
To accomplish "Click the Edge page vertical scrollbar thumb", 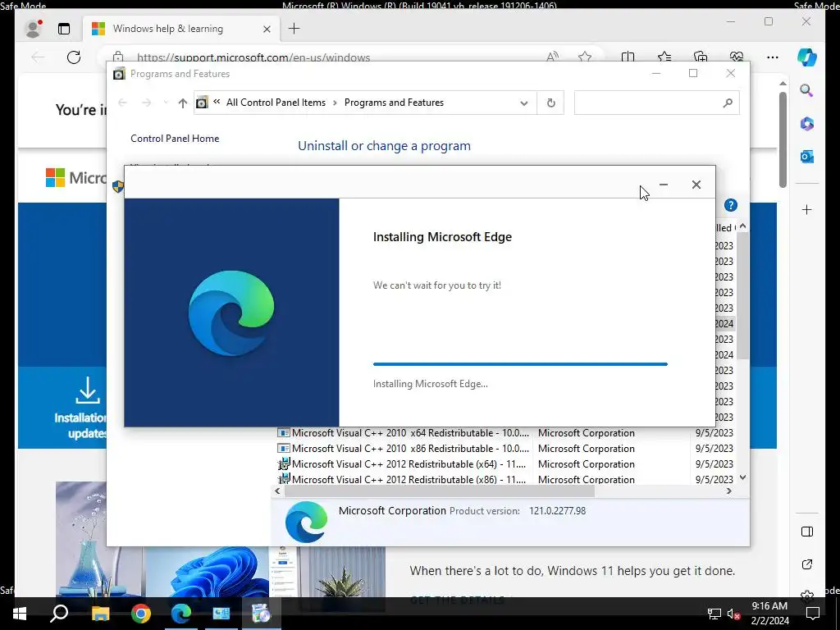I will pyautogui.click(x=783, y=139).
